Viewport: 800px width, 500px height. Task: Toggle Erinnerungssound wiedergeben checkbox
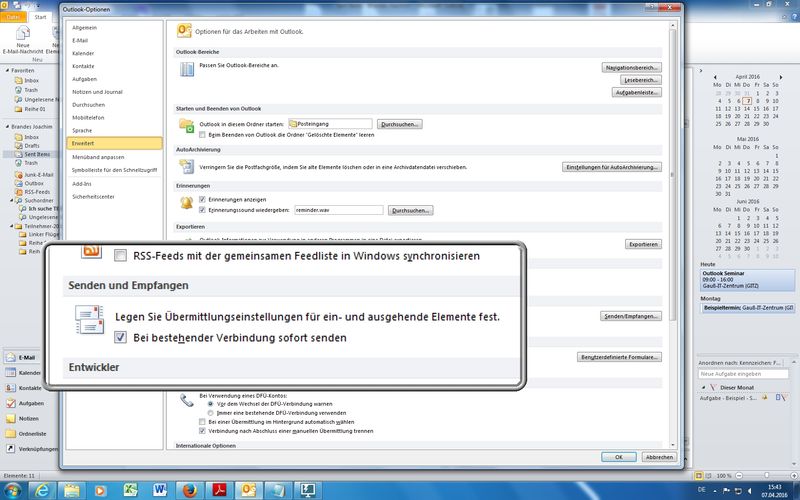pos(202,210)
